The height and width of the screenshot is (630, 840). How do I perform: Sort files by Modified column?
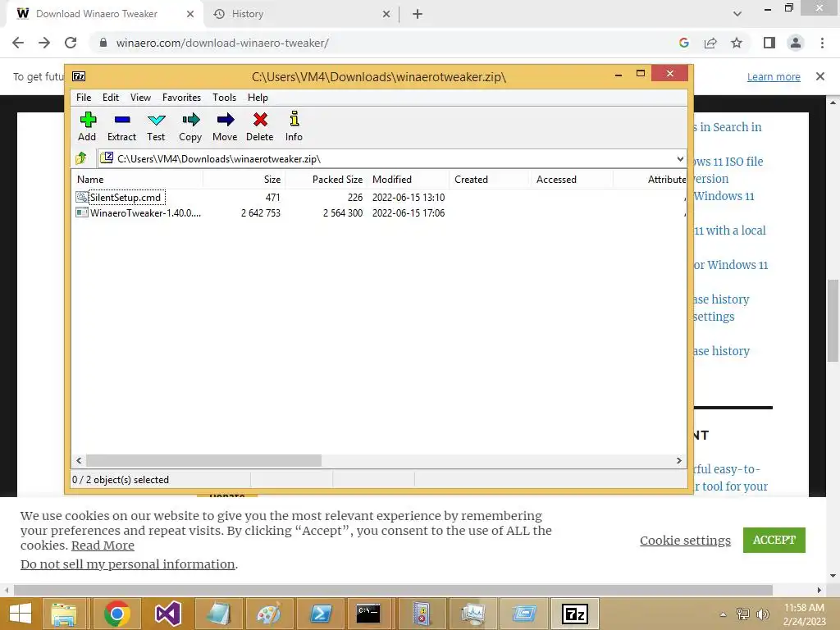[409, 180]
